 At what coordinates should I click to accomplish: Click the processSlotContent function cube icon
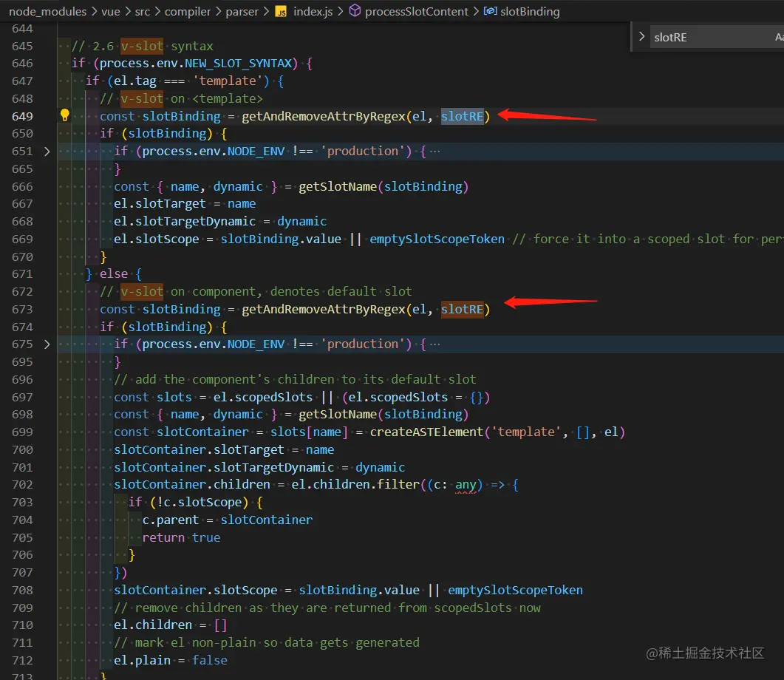click(x=355, y=11)
